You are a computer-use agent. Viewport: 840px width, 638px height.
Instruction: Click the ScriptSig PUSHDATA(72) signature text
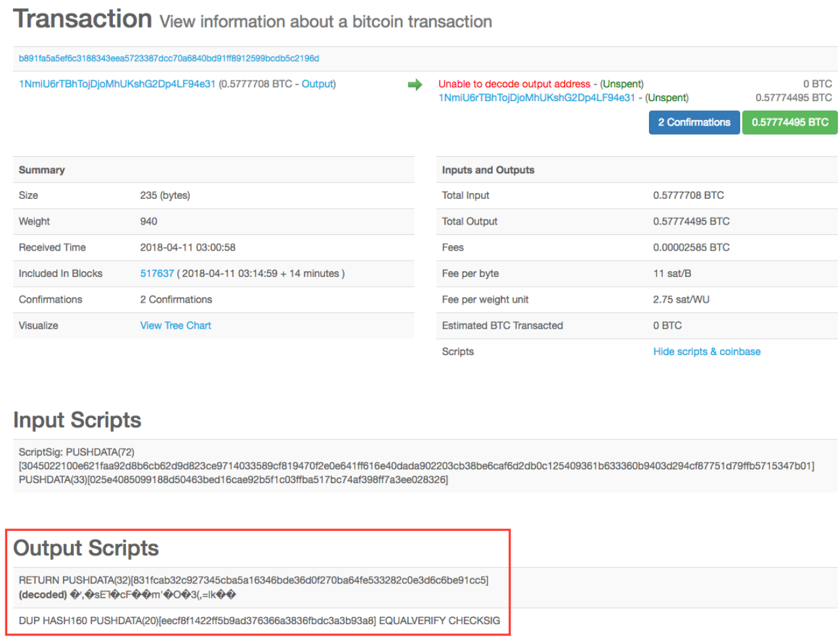pyautogui.click(x=416, y=466)
